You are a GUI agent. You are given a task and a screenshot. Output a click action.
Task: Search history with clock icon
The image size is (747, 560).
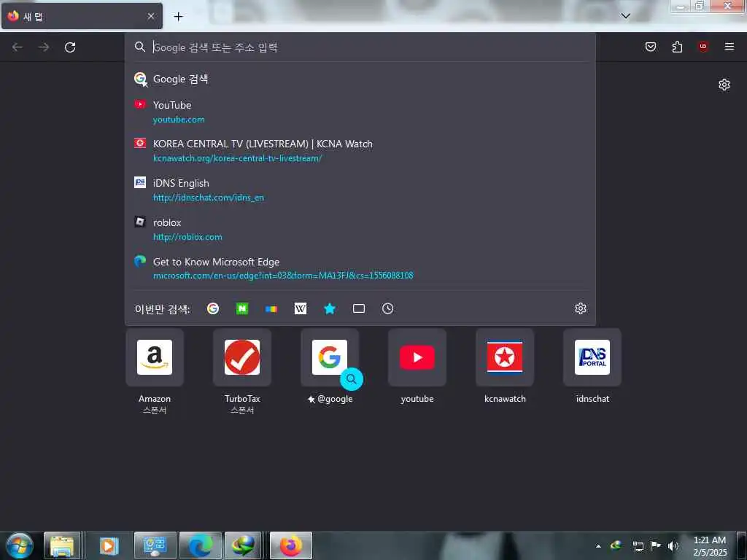click(x=388, y=308)
